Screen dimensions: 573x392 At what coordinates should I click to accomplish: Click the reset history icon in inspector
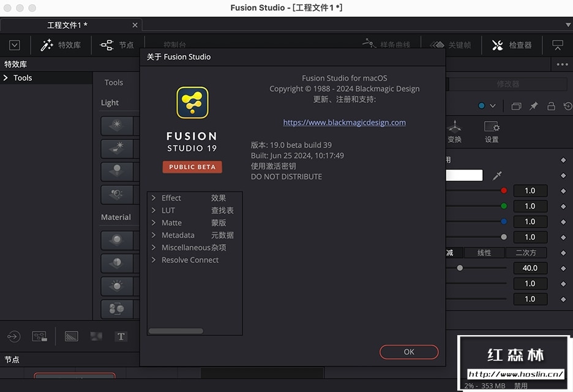tap(568, 106)
